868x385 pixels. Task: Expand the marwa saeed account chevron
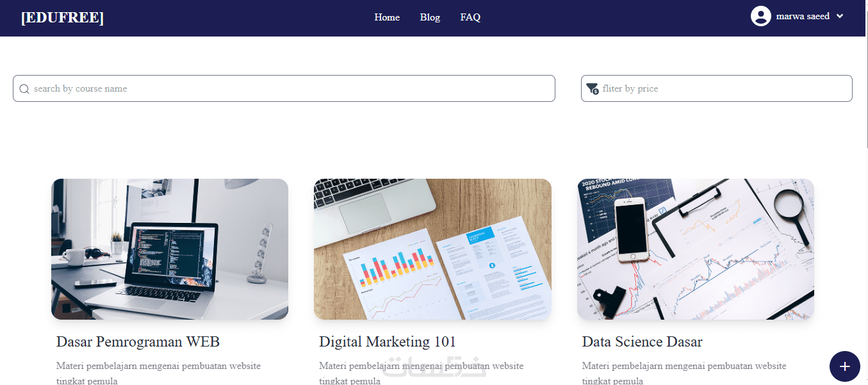[x=840, y=16]
